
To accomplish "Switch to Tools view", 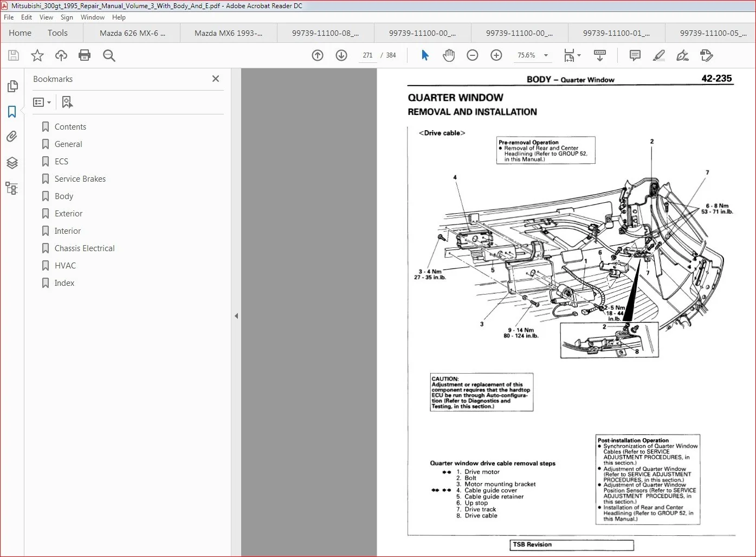I will pos(57,33).
